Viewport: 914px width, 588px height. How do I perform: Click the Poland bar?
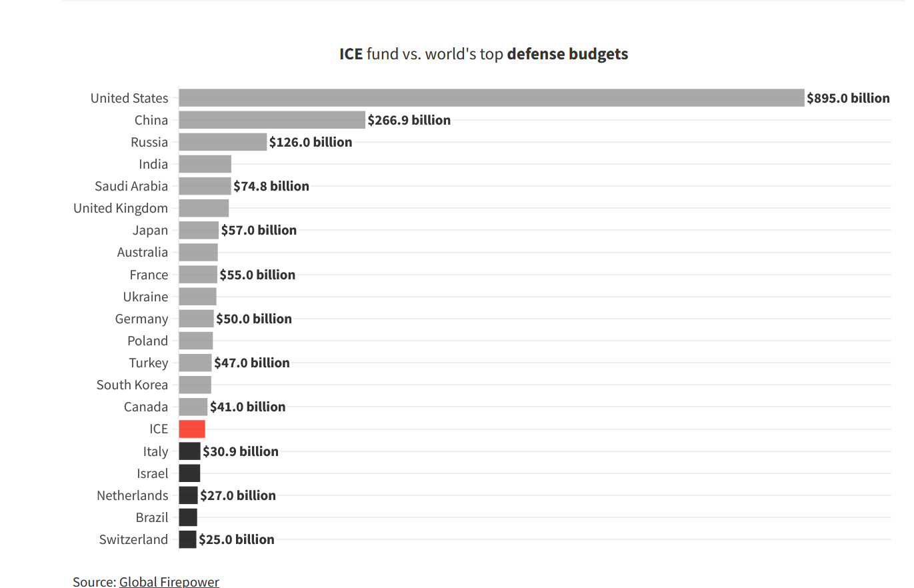pyautogui.click(x=196, y=341)
